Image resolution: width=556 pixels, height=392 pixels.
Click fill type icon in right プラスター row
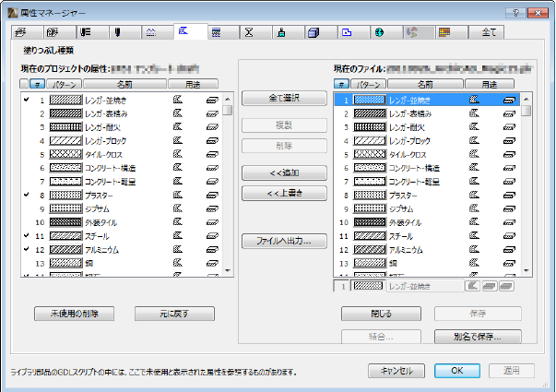(474, 196)
